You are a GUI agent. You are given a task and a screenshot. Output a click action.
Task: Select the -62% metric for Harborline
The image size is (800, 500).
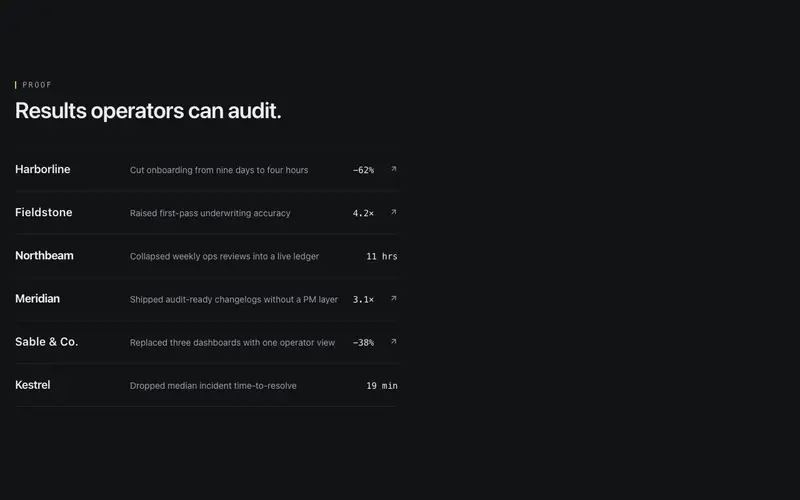coord(363,170)
